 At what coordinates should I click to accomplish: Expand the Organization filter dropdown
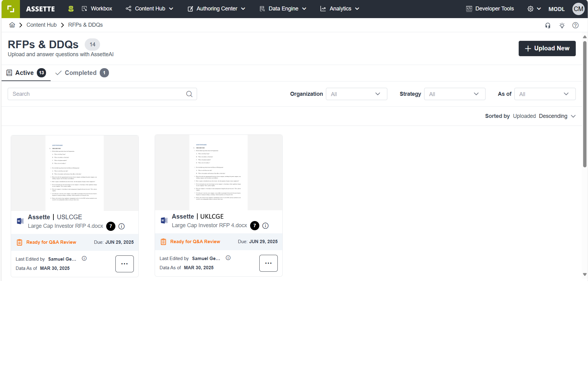(356, 94)
